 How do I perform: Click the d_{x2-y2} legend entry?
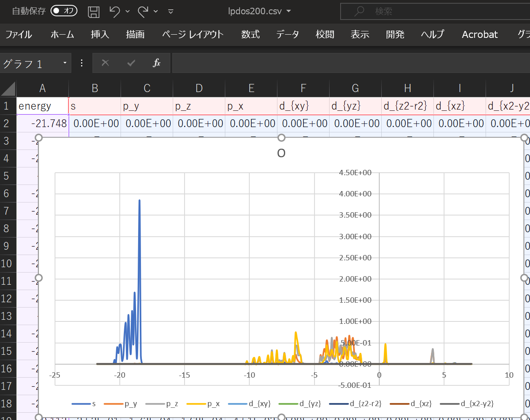(467, 404)
